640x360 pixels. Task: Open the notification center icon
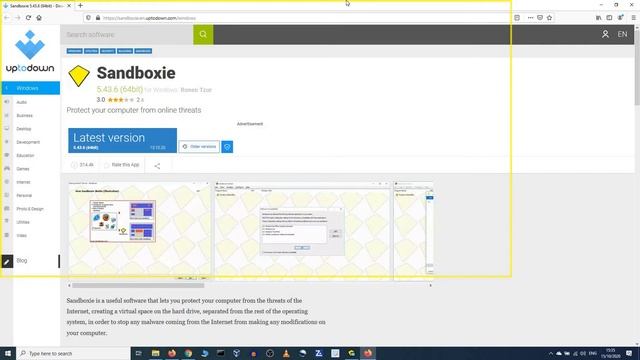click(629, 353)
